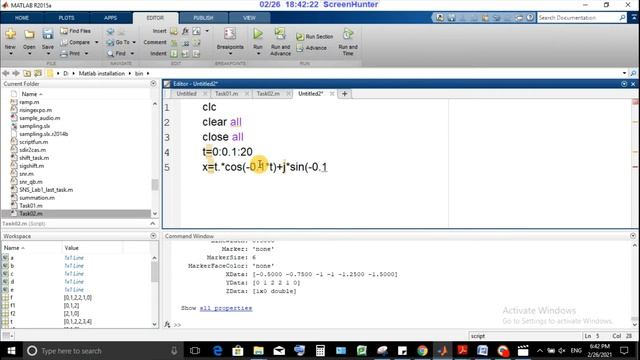Viewport: 640px width, 360px height.
Task: Open a file via Open icon
Action: 29,40
